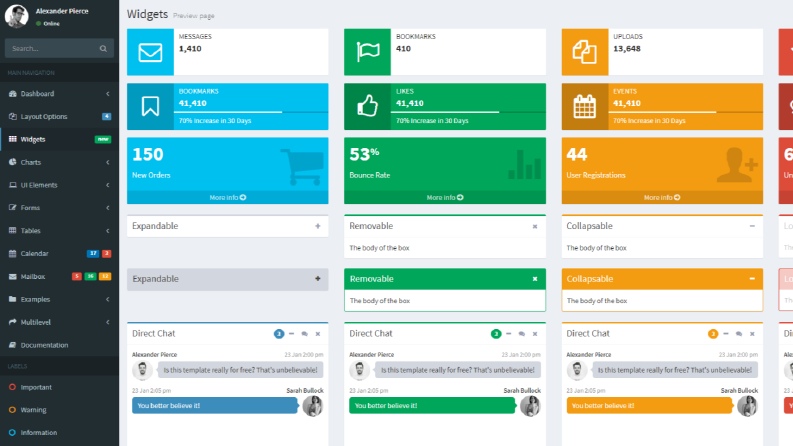Click the green Likes progress bar
This screenshot has width=793, height=446.
468,112
